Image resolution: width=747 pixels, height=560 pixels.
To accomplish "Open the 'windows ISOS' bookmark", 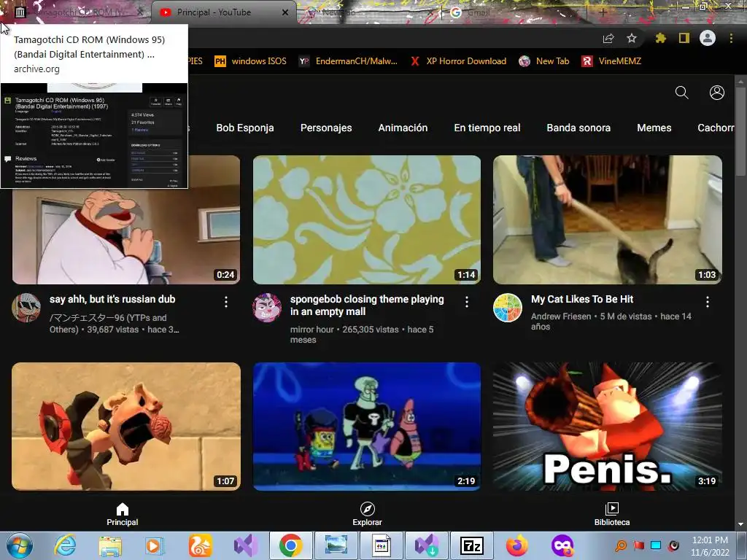I will pos(251,61).
